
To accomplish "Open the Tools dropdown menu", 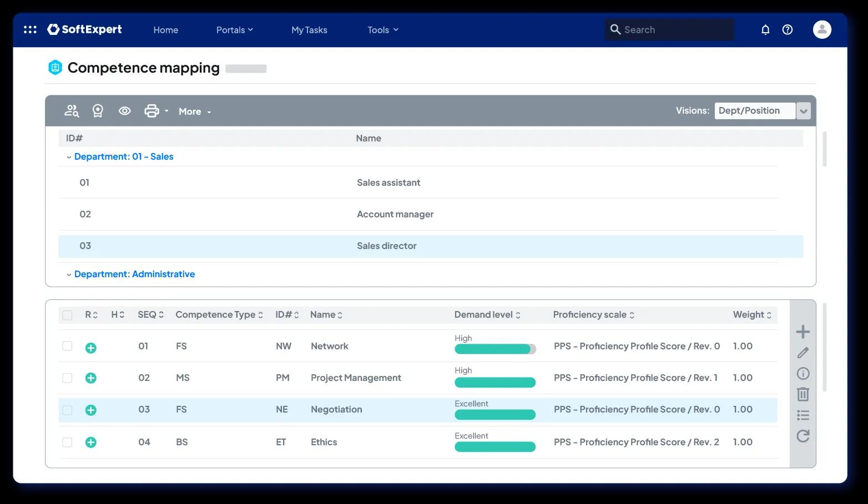I will (x=383, y=30).
